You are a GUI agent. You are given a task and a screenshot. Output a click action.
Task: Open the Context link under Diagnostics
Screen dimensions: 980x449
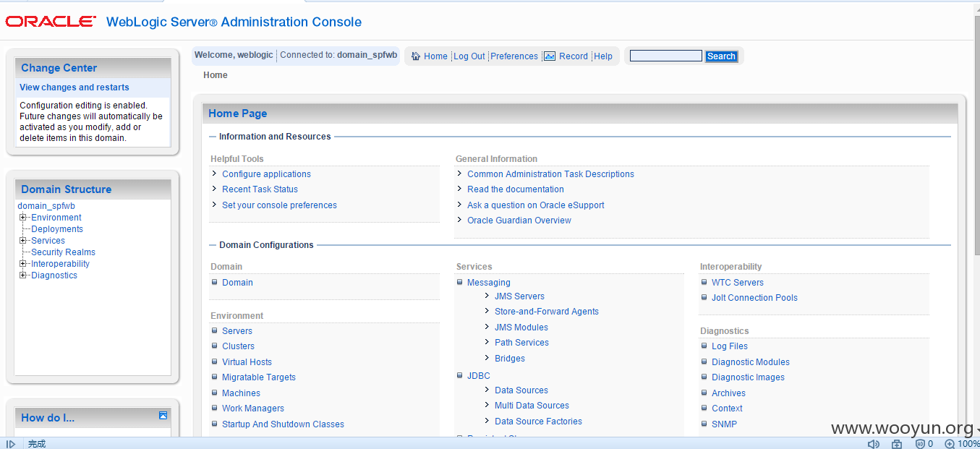coord(727,409)
